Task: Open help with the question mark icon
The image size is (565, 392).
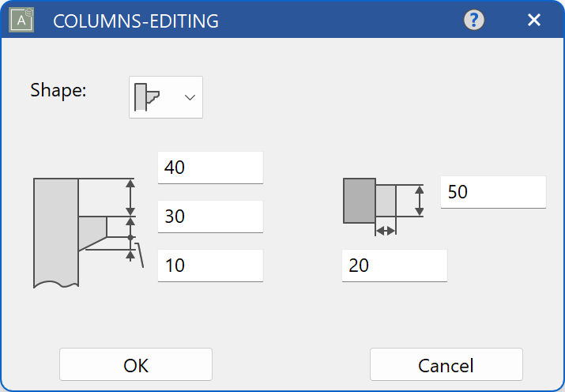Action: tap(474, 21)
